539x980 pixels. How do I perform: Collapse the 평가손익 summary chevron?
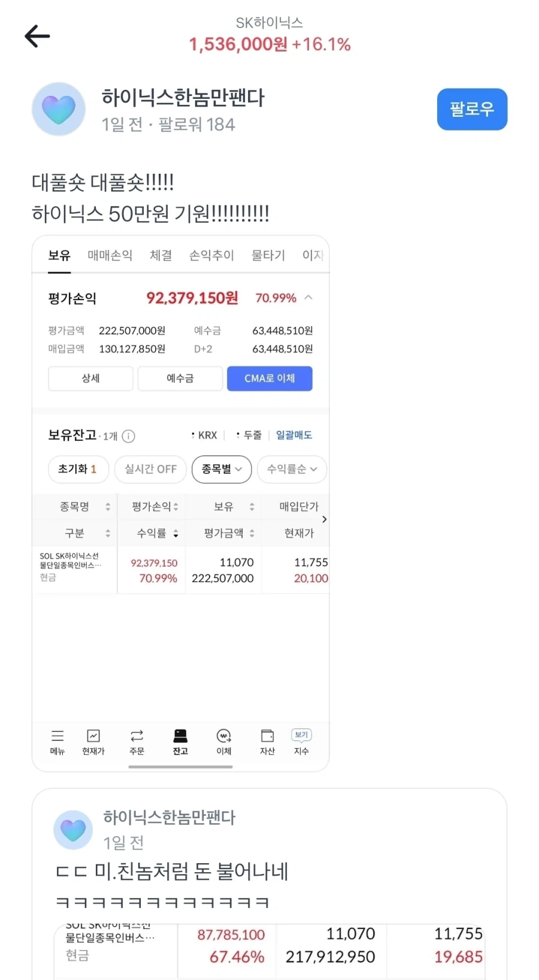tap(308, 298)
